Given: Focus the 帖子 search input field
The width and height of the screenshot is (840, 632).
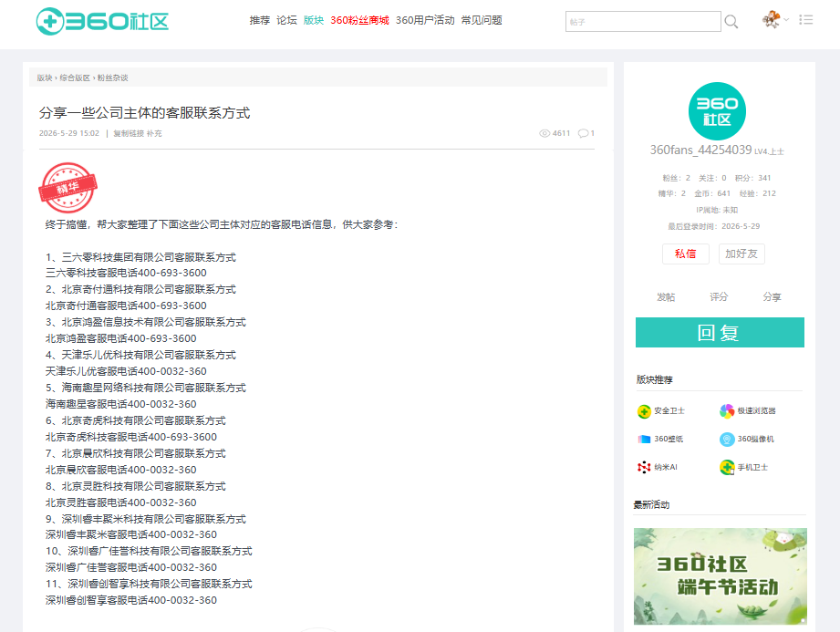Looking at the screenshot, I should tap(643, 21).
